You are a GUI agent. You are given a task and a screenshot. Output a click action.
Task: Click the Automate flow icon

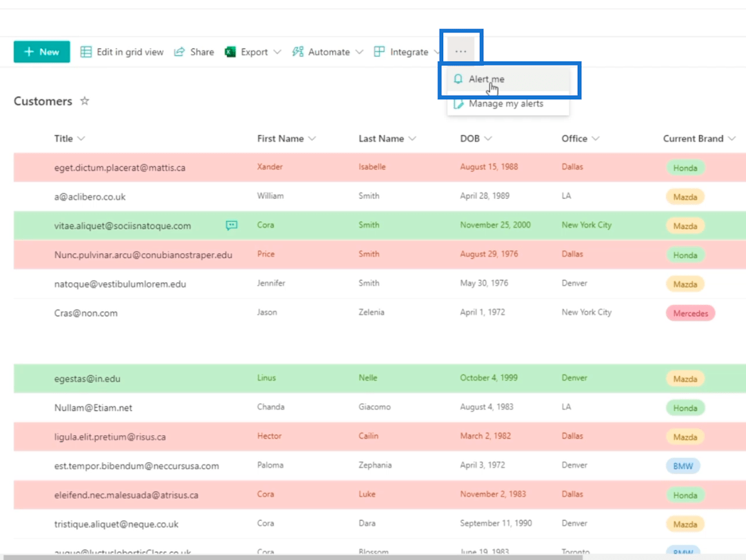pyautogui.click(x=298, y=52)
